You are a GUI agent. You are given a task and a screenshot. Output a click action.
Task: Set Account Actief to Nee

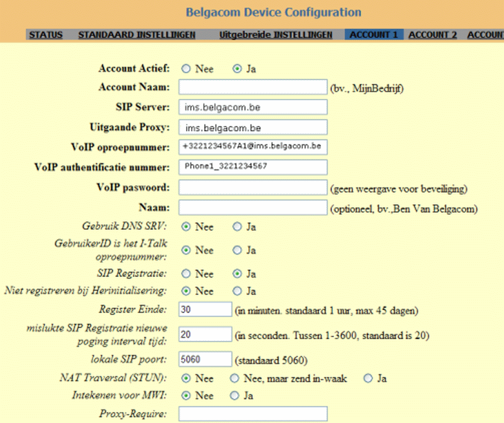tap(186, 69)
